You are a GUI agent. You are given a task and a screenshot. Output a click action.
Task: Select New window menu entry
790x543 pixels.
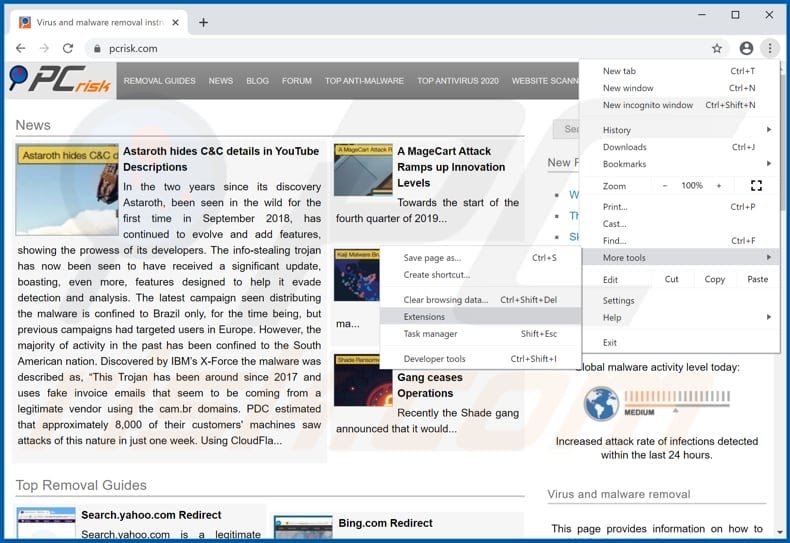[x=680, y=88]
